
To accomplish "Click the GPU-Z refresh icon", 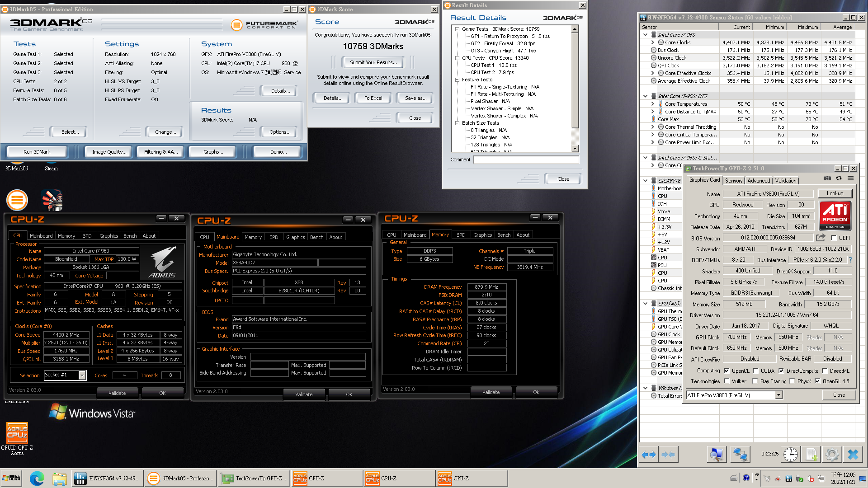I will 839,178.
